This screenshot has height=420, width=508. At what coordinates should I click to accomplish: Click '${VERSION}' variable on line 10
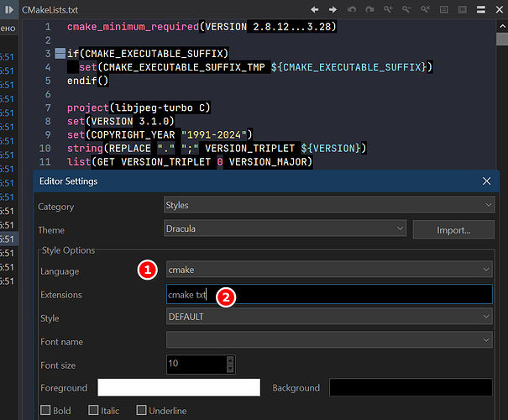(331, 148)
